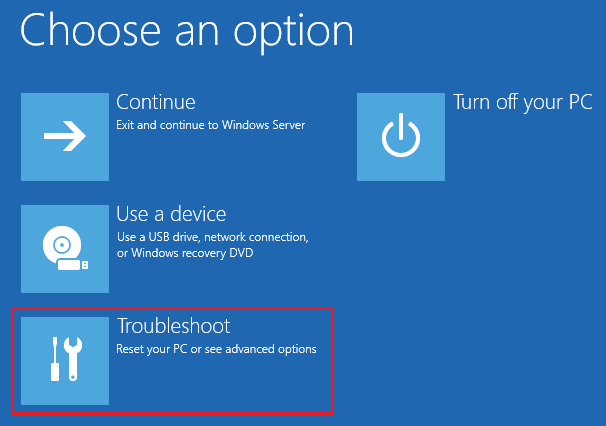Open the "Use a device" option title
606x426 pixels.
click(171, 214)
